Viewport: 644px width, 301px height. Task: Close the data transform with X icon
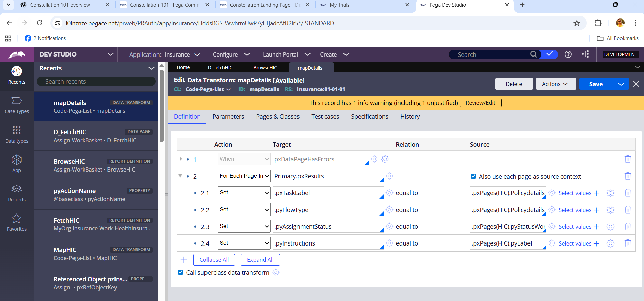636,84
